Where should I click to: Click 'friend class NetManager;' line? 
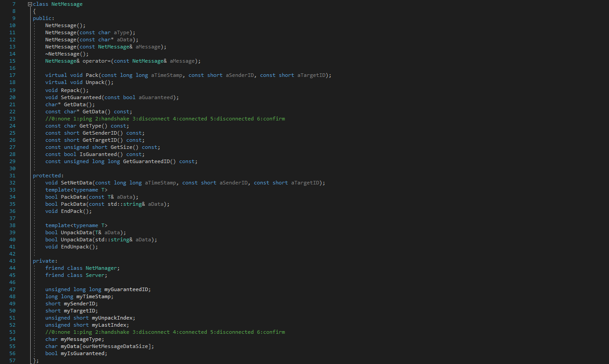(83, 268)
